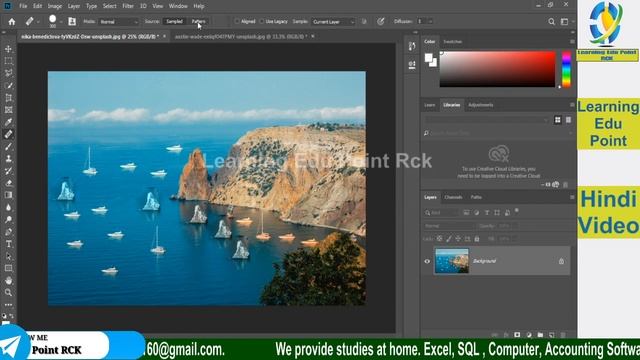Image resolution: width=640 pixels, height=360 pixels.
Task: Toggle filter for type layers
Action: point(487,213)
